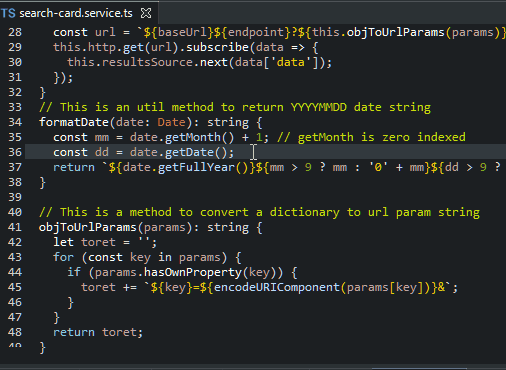
Task: Click the 'const url' declaration
Action: (84, 32)
